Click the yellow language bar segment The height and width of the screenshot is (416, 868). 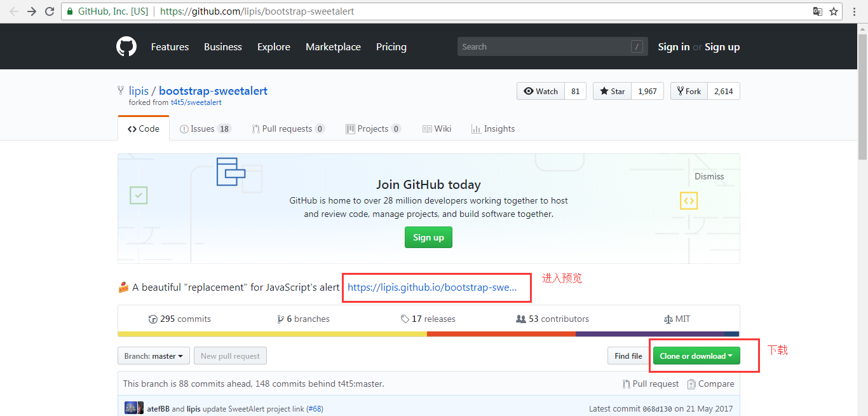click(272, 334)
